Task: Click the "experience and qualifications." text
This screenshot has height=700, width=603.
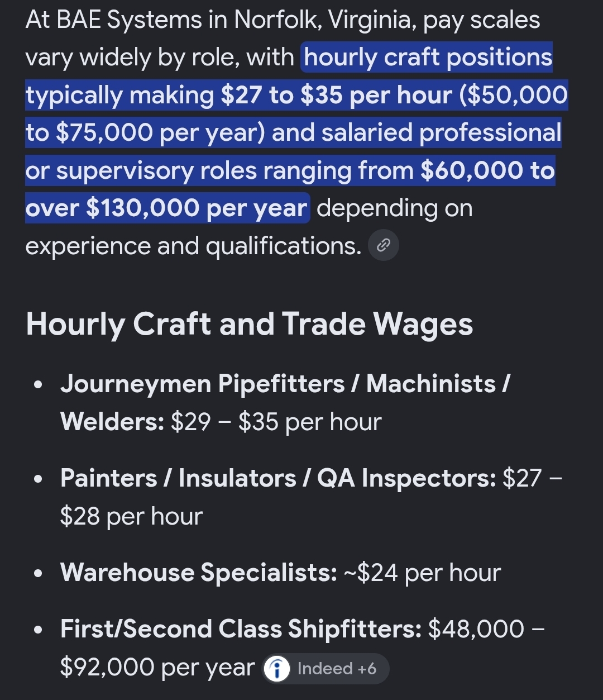Action: point(194,246)
